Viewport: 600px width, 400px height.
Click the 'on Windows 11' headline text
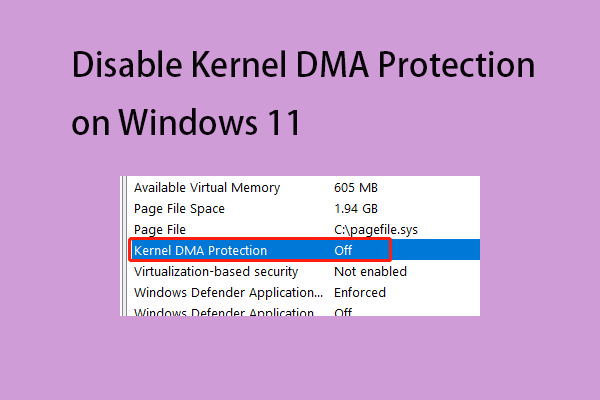pyautogui.click(x=187, y=125)
